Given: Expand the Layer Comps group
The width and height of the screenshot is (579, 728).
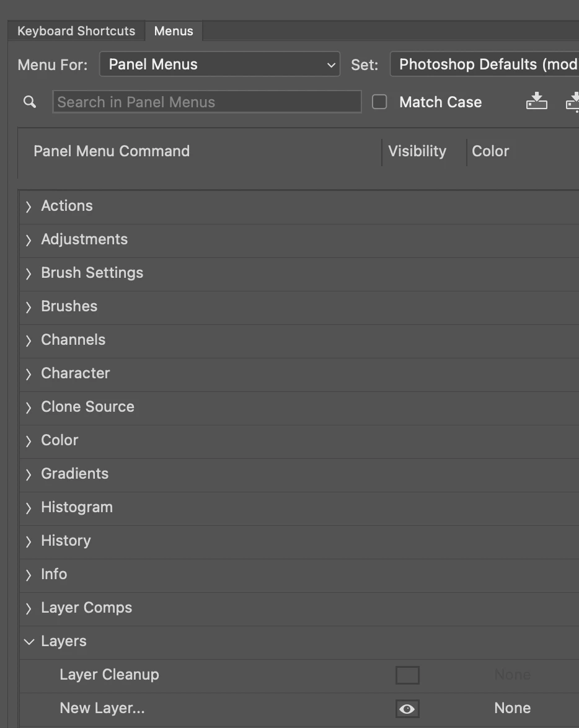Looking at the screenshot, I should [29, 608].
